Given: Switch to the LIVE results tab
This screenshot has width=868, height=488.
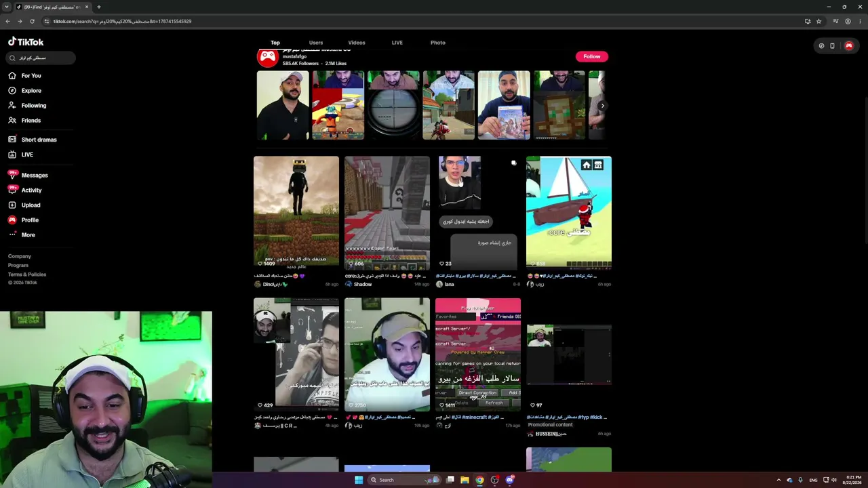Looking at the screenshot, I should (x=397, y=43).
